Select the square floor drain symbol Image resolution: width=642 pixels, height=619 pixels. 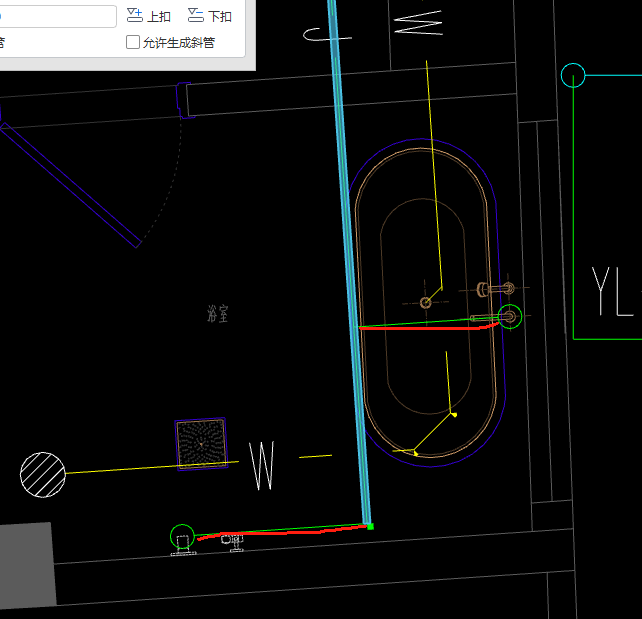pos(201,444)
